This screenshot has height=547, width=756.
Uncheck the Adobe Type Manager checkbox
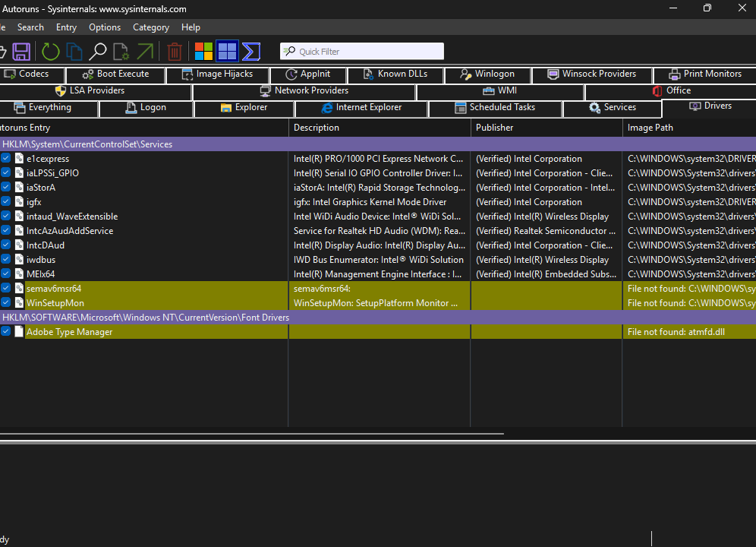pyautogui.click(x=6, y=331)
